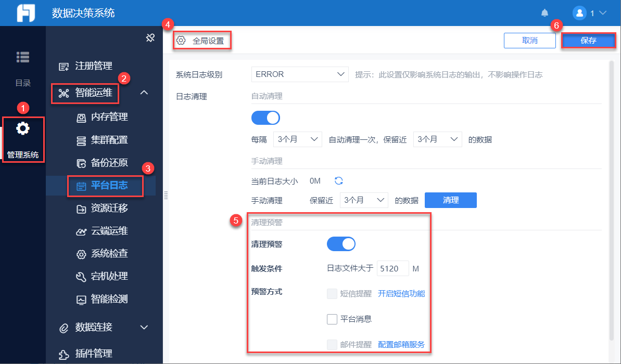Viewport: 621px width, 364px height.
Task: Click 开启短信功能 link
Action: (401, 294)
